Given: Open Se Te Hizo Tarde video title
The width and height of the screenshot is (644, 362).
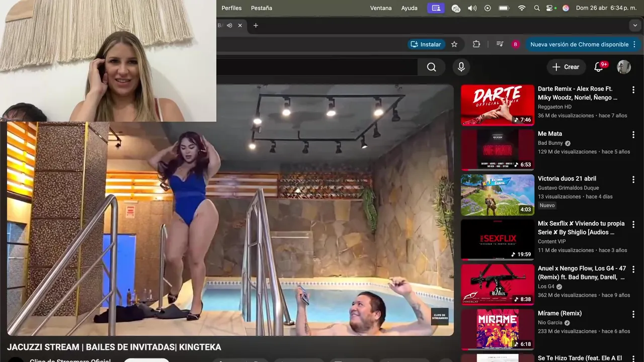Looking at the screenshot, I should click(x=580, y=358).
